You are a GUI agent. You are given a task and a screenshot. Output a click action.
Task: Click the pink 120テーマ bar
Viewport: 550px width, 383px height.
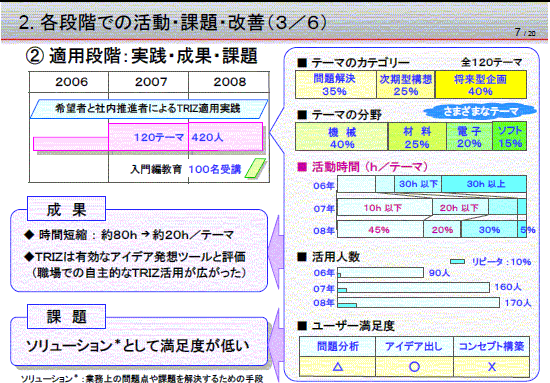(148, 137)
